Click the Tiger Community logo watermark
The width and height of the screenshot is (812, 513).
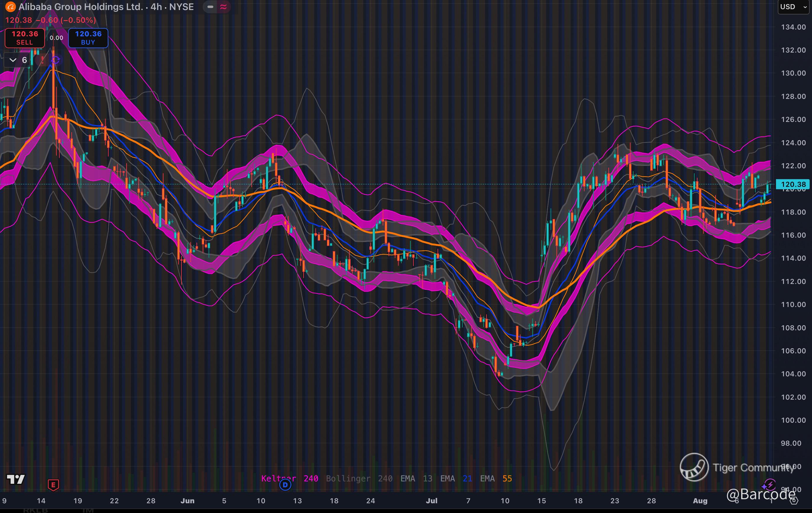point(694,467)
